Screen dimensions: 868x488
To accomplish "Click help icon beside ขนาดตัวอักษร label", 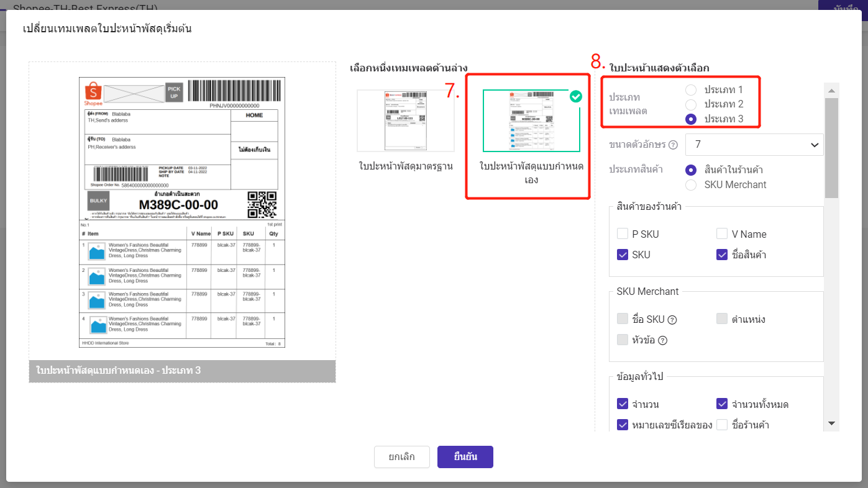I will 672,145.
